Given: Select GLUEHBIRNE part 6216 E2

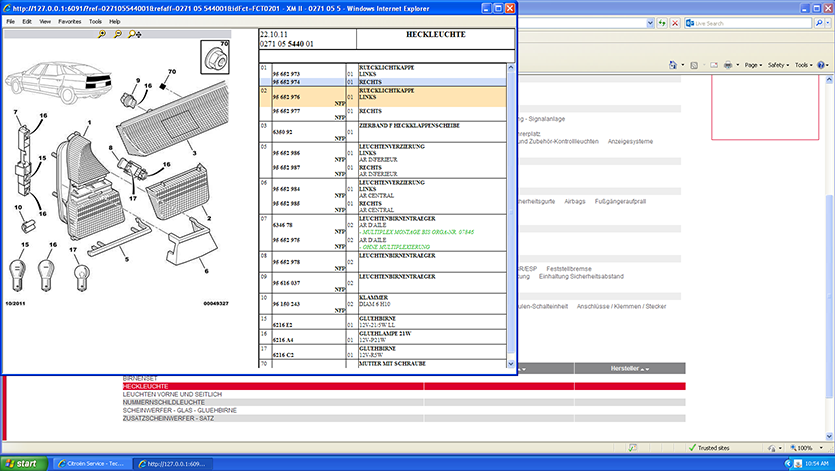Looking at the screenshot, I should tap(383, 321).
